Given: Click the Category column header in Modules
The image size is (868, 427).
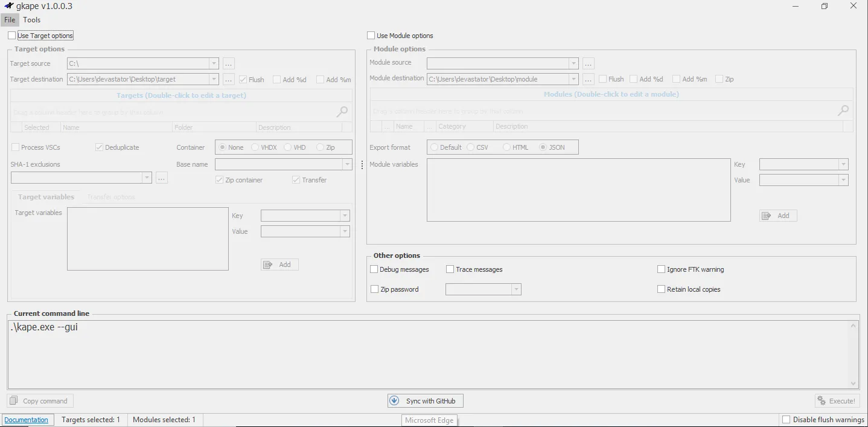Looking at the screenshot, I should point(465,126).
